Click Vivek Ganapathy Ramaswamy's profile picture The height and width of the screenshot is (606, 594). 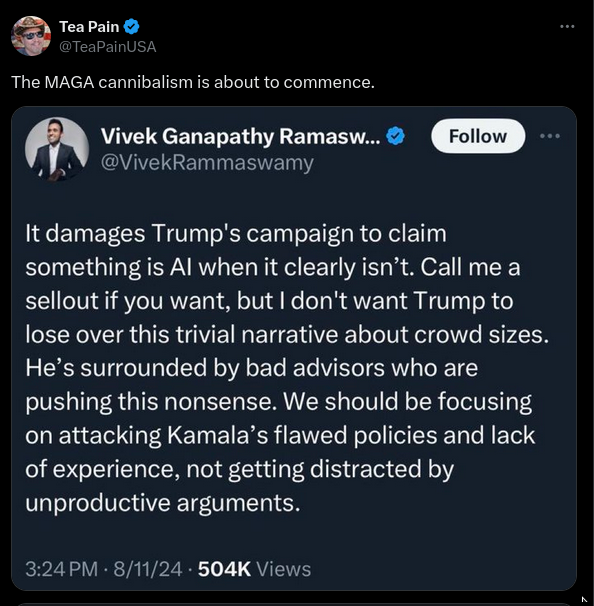[x=57, y=149]
